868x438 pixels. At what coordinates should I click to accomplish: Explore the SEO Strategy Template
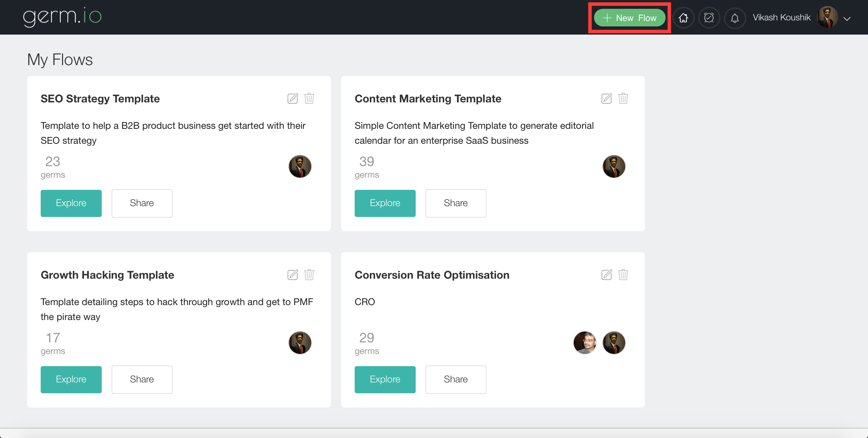71,203
